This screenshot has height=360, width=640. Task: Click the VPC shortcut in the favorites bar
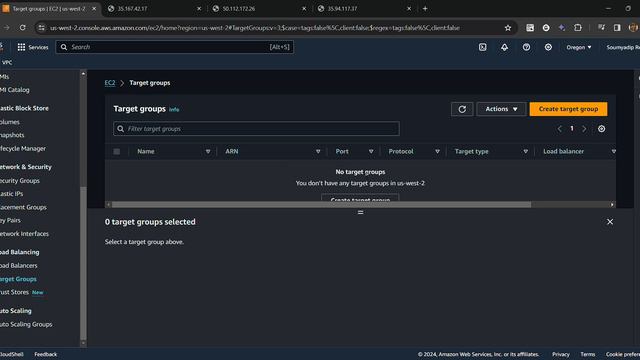pos(7,62)
